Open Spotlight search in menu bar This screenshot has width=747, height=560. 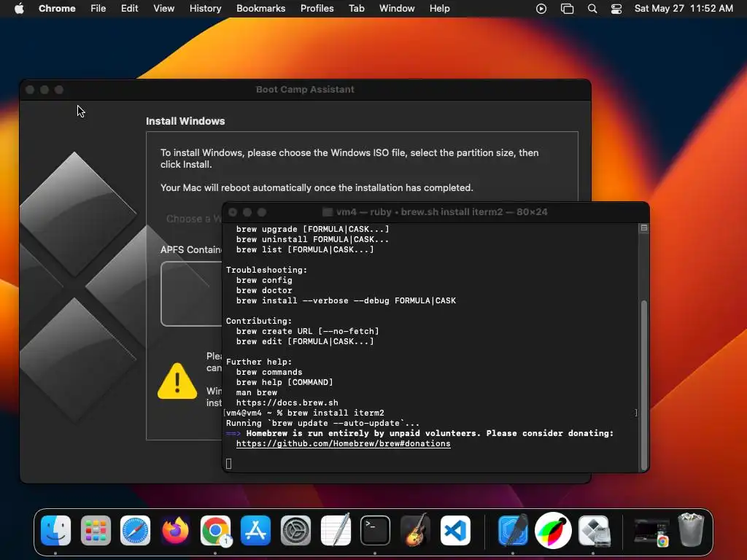click(x=592, y=9)
